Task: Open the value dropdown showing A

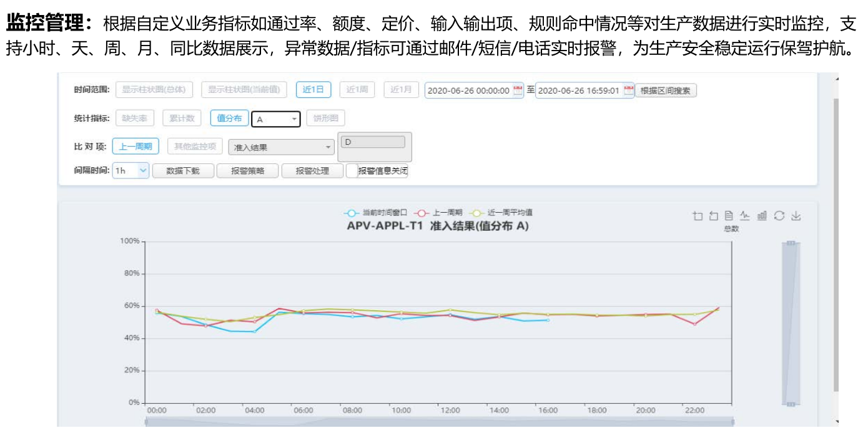Action: click(x=276, y=119)
